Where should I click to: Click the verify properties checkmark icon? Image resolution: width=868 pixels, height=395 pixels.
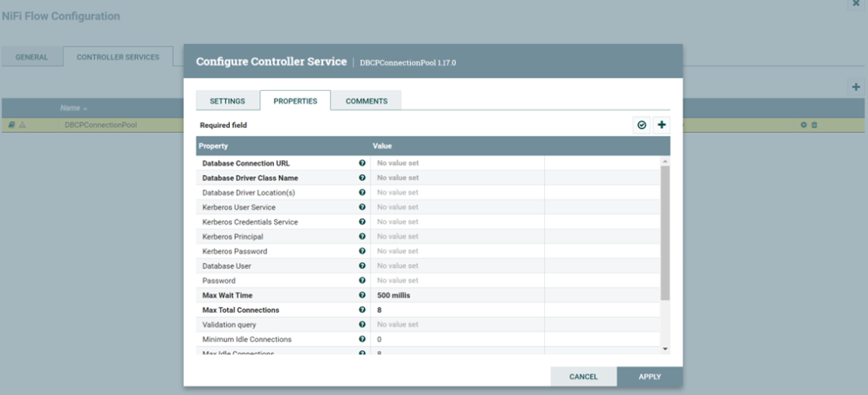click(641, 125)
